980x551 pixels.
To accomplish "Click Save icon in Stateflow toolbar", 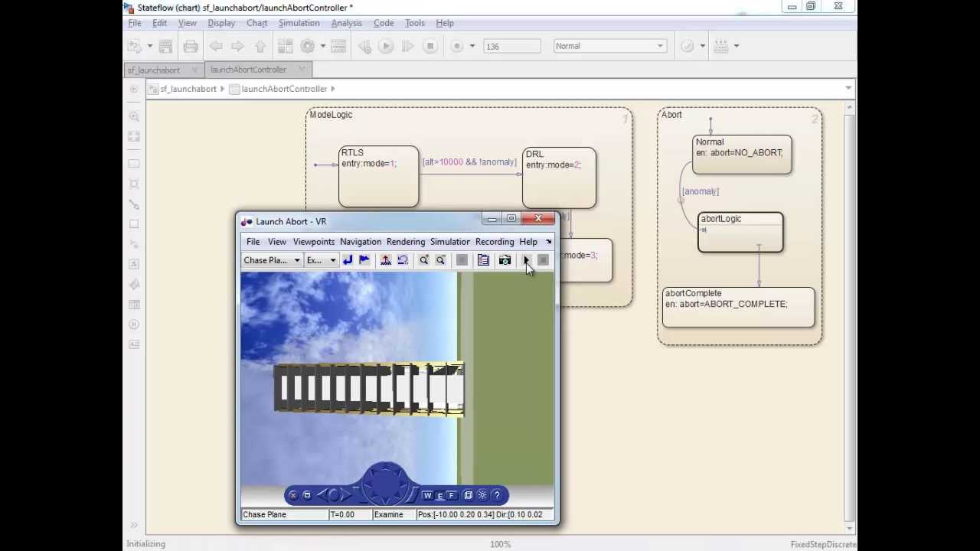I will point(165,46).
